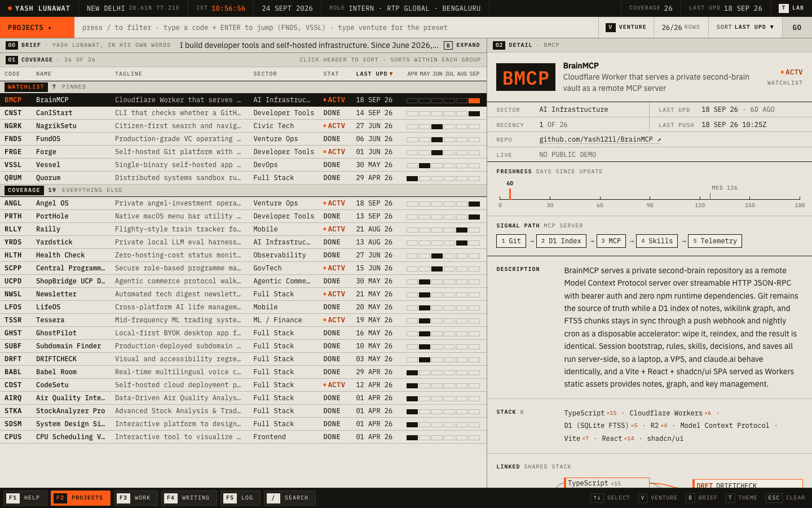Sort by STAT column header
Image resolution: width=812 pixels, height=508 pixels.
(x=331, y=74)
